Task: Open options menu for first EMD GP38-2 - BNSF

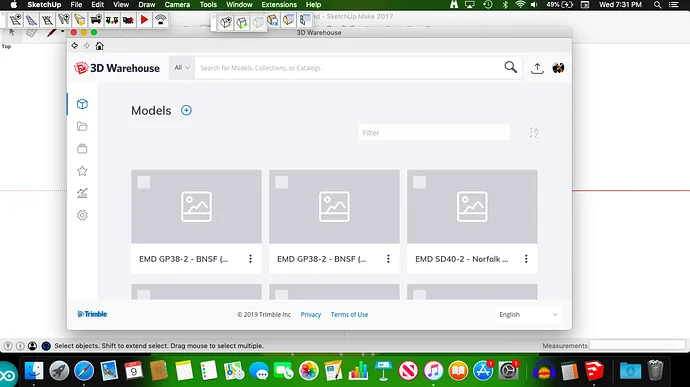Action: click(250, 259)
